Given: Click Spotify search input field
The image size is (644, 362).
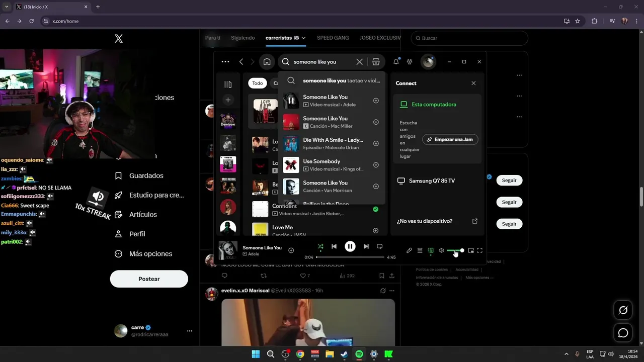Looking at the screenshot, I should (321, 62).
